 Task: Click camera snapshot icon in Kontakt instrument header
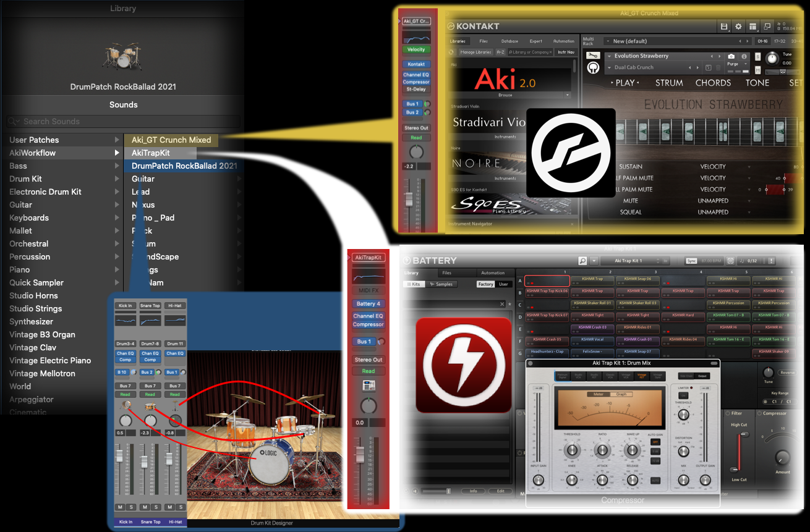pyautogui.click(x=731, y=56)
